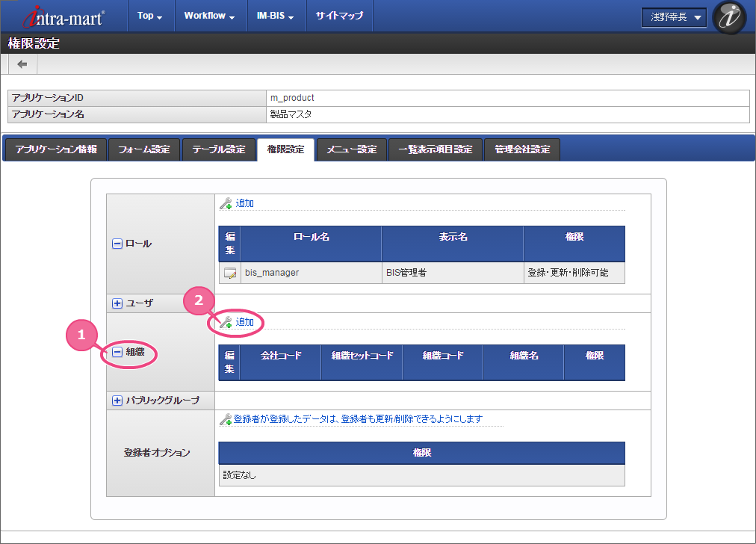The image size is (756, 544).
Task: Switch to the テーブル設定 tab
Action: tap(218, 149)
